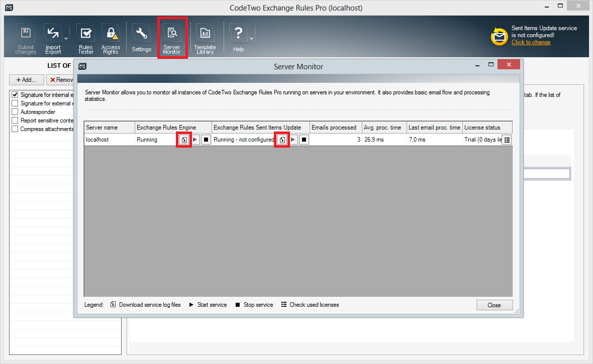Expand the Import Export dropdown arrow

(x=66, y=39)
